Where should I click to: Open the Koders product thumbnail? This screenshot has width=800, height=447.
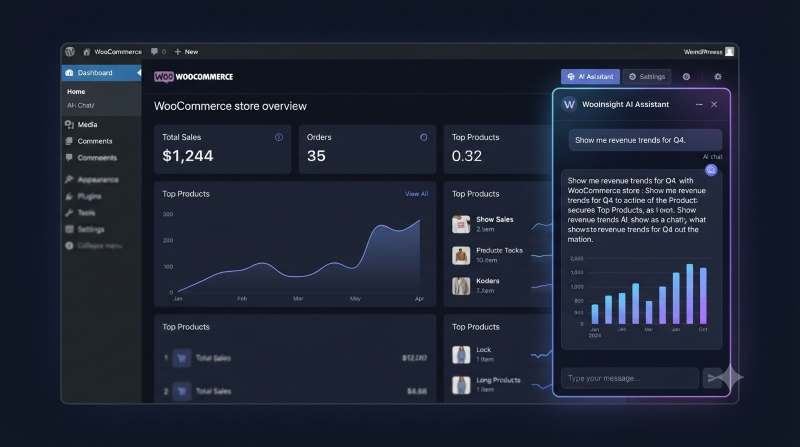tap(461, 286)
